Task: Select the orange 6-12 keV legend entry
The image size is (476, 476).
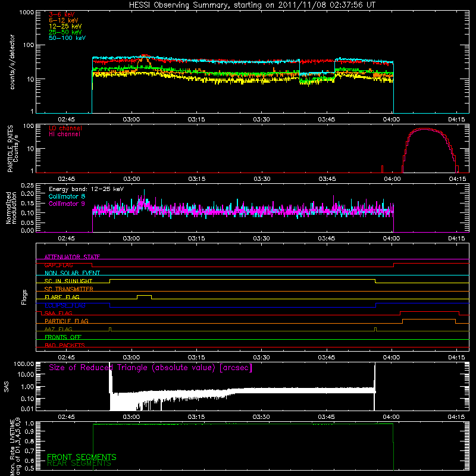Action: point(64,20)
